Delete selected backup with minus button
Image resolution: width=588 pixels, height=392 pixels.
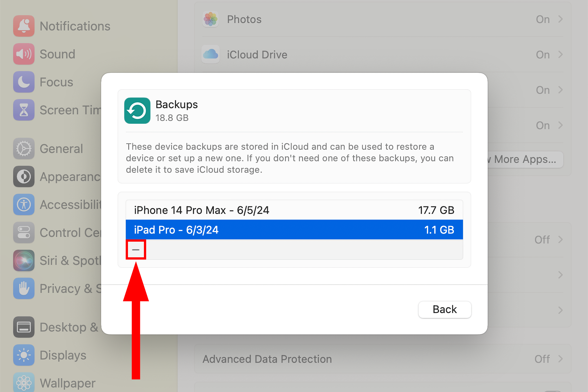136,249
